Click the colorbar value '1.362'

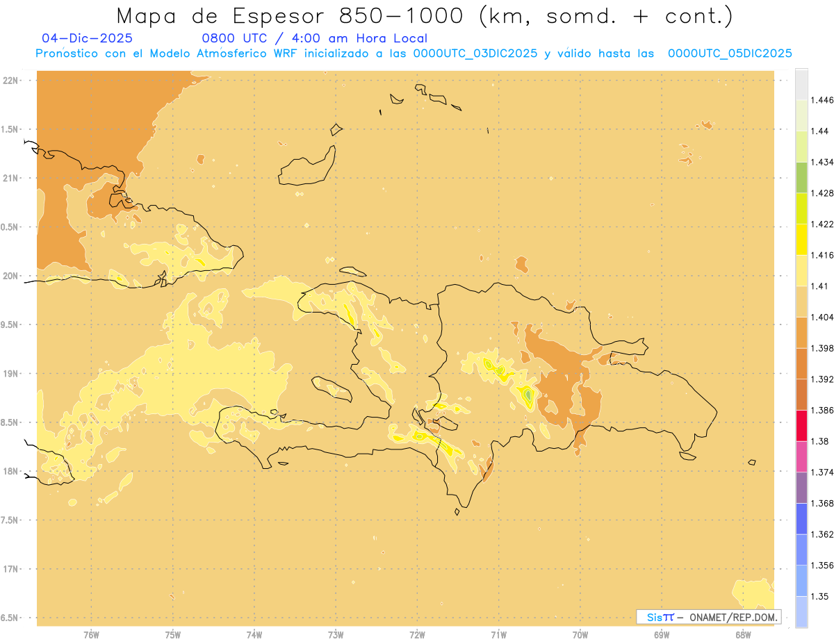point(824,534)
